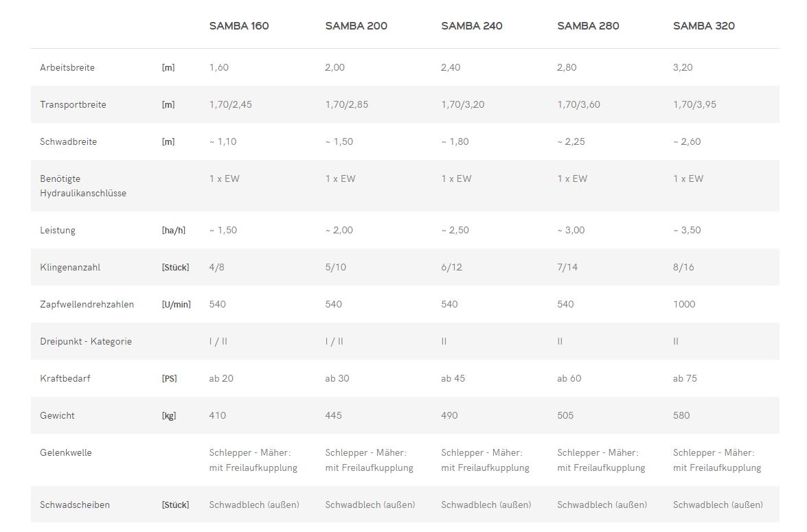Viewport: 807px width, 532px height.
Task: Click Benötigte Hydraulikanschlüsse label
Action: coord(83,186)
